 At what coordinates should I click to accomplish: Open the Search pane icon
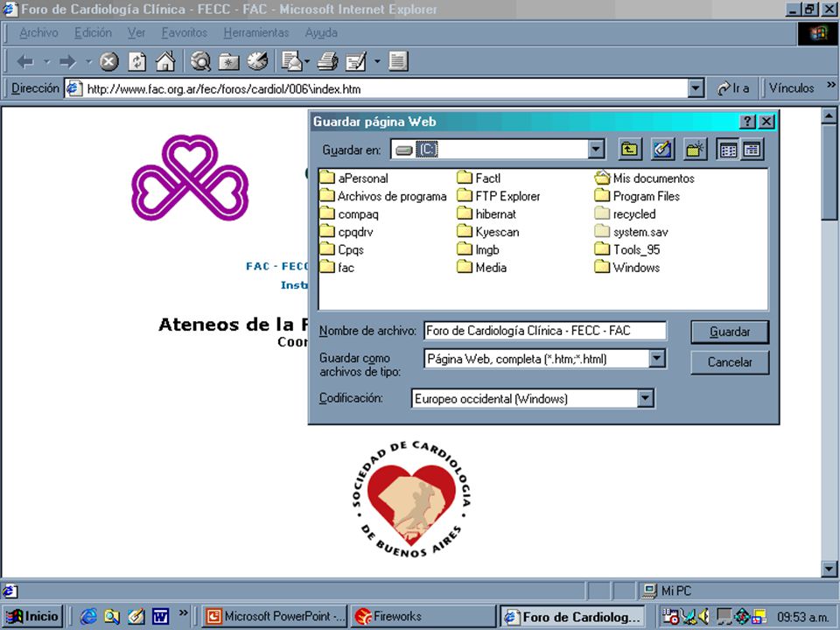(200, 61)
